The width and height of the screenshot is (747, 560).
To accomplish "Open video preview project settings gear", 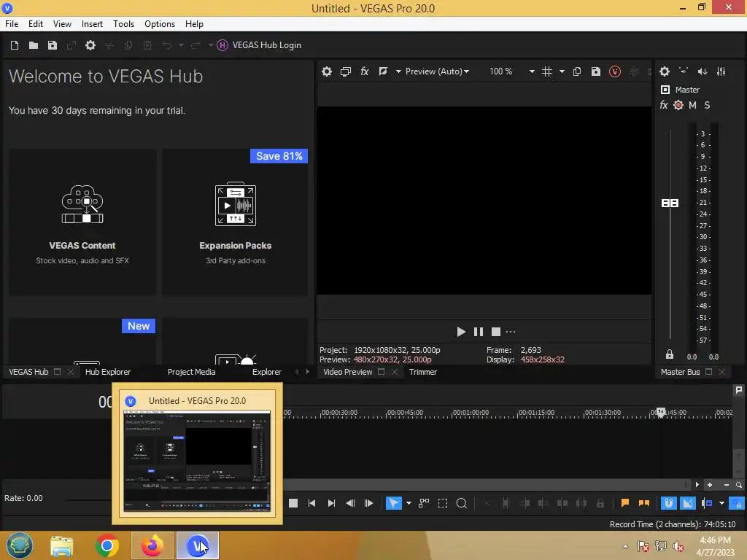I will tap(326, 71).
